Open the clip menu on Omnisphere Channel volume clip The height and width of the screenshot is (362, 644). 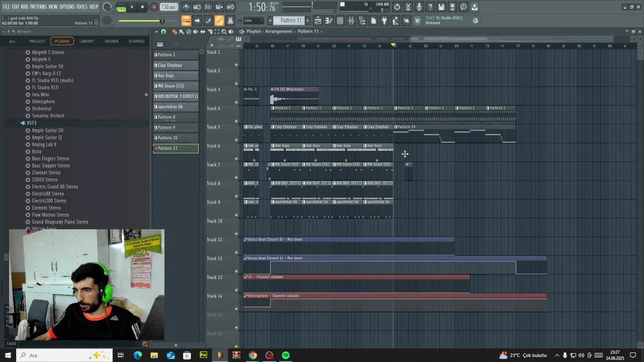pos(246,296)
